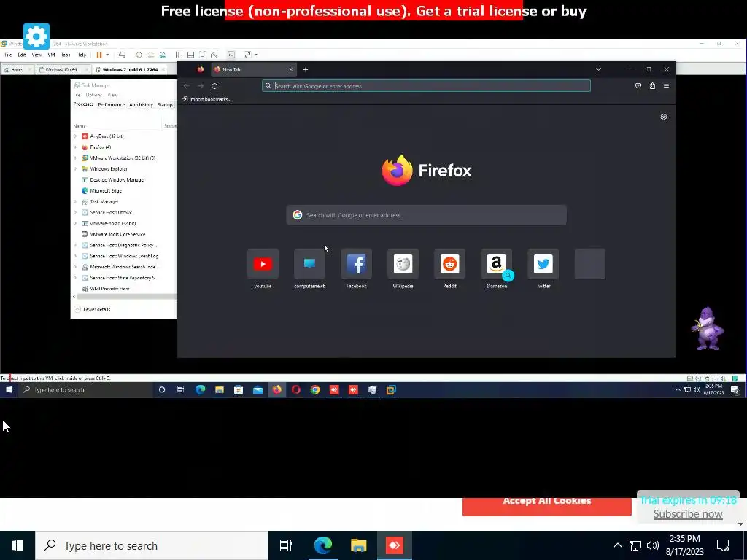Viewport: 747px width, 560px height.
Task: Click the Firefox reload button
Action: (x=214, y=86)
